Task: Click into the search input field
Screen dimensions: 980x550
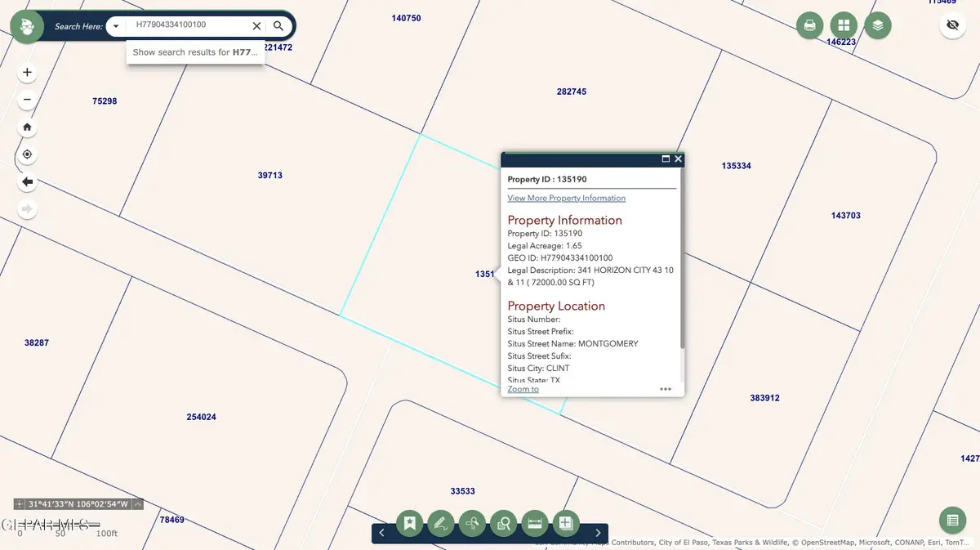Action: coord(187,25)
